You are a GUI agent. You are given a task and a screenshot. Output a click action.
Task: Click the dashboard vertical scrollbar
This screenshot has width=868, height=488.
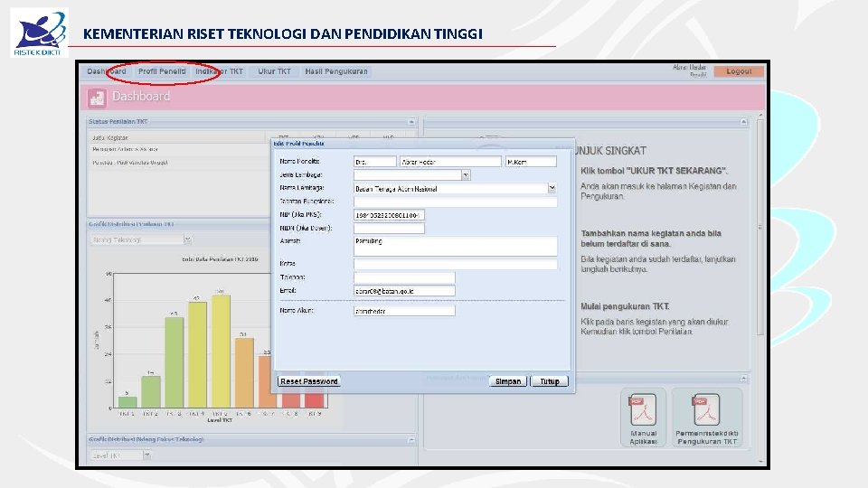pyautogui.click(x=760, y=227)
